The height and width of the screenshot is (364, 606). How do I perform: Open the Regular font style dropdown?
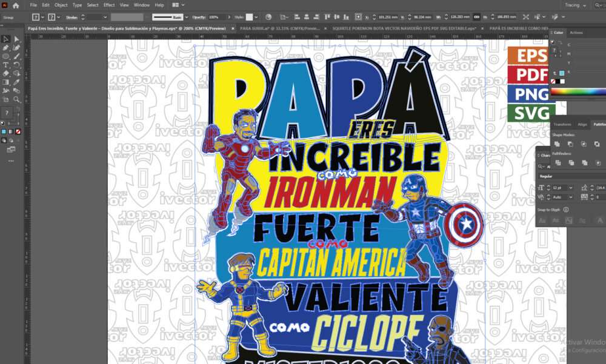click(572, 176)
